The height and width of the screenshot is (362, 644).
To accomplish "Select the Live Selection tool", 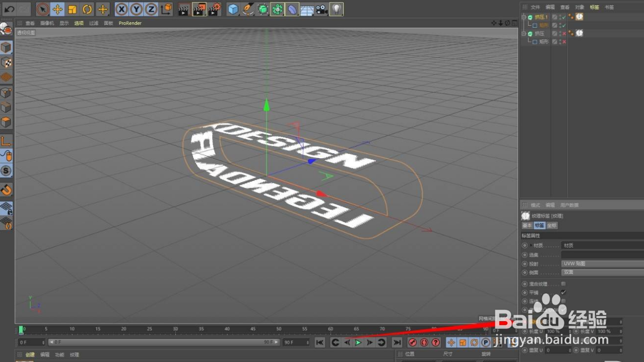I will click(43, 9).
